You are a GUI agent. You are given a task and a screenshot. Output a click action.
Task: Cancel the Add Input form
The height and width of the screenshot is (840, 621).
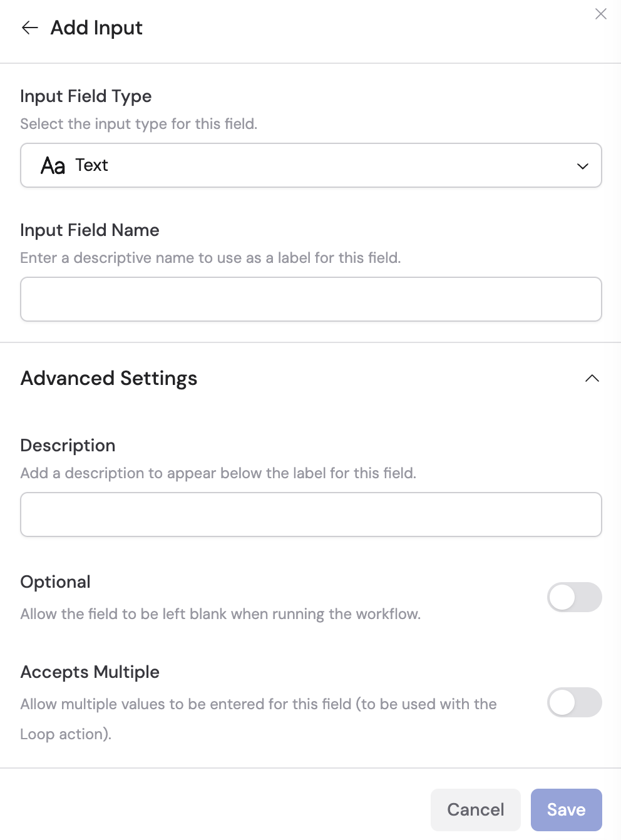[475, 809]
